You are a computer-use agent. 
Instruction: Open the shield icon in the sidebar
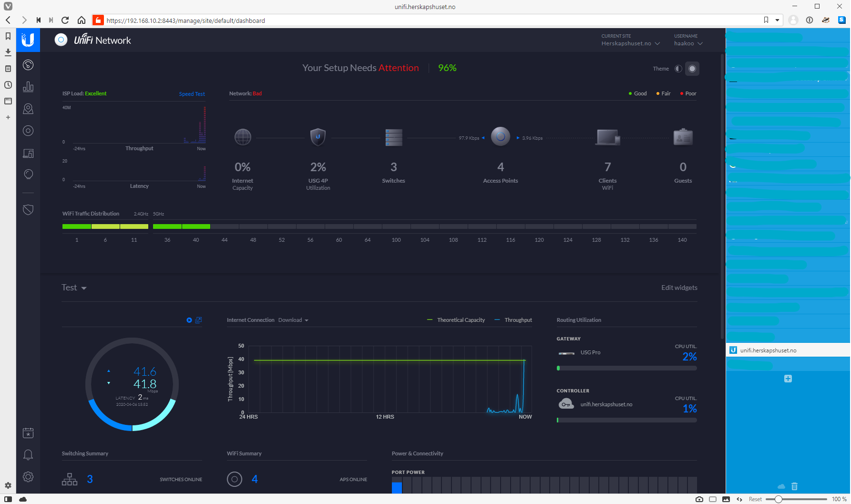28,210
